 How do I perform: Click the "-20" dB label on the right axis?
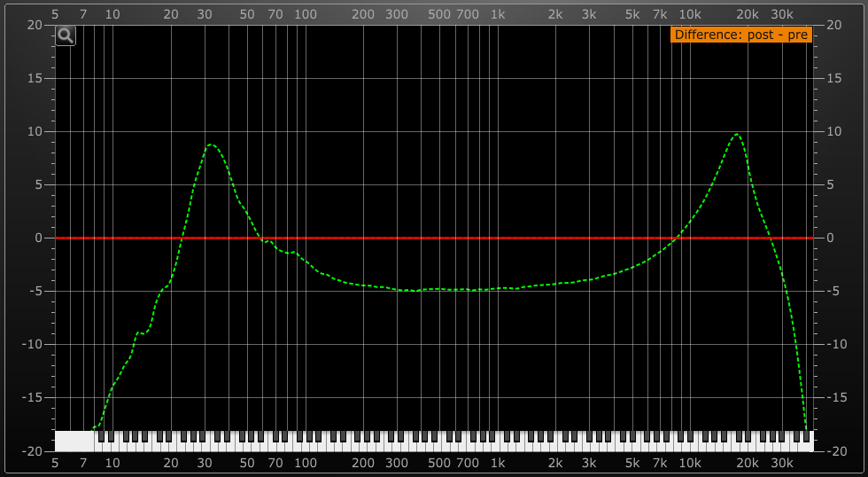coord(833,450)
